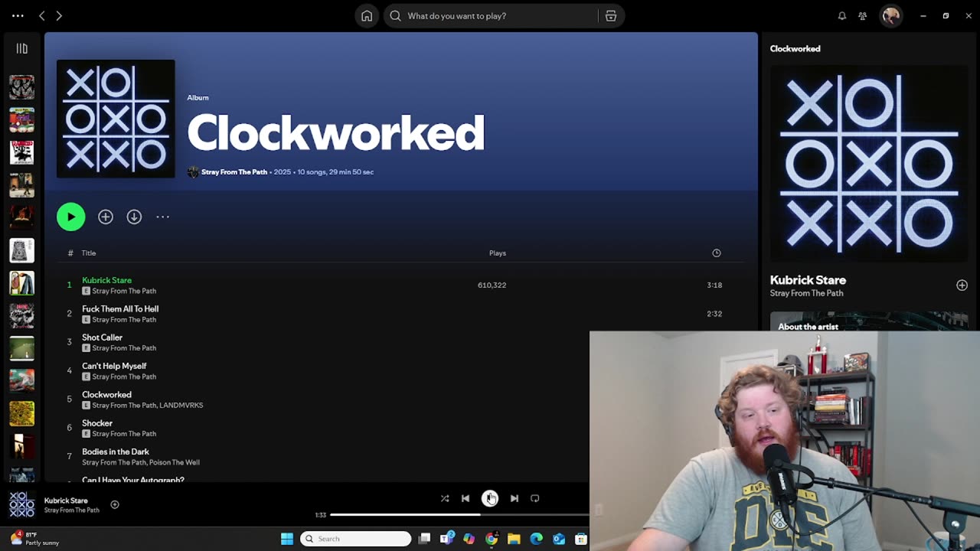Image resolution: width=980 pixels, height=551 pixels.
Task: Open Copilot from the taskbar
Action: (469, 539)
